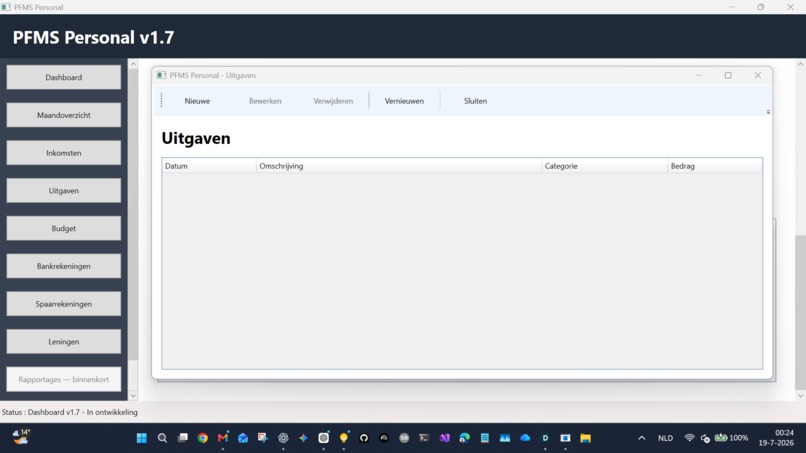The width and height of the screenshot is (806, 453).
Task: Go to Inkomsten
Action: (64, 153)
